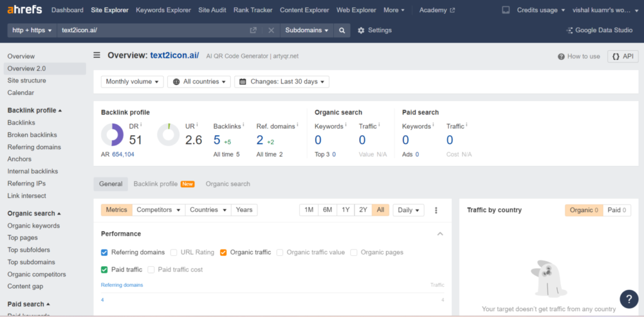Open the http + https protocol dropdown
The width and height of the screenshot is (644, 317).
[32, 30]
